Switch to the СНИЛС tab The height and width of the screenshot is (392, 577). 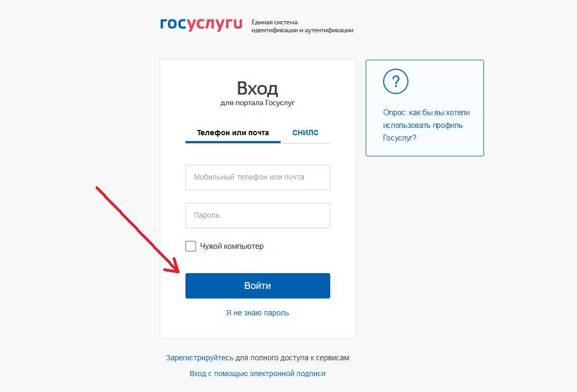(x=305, y=133)
